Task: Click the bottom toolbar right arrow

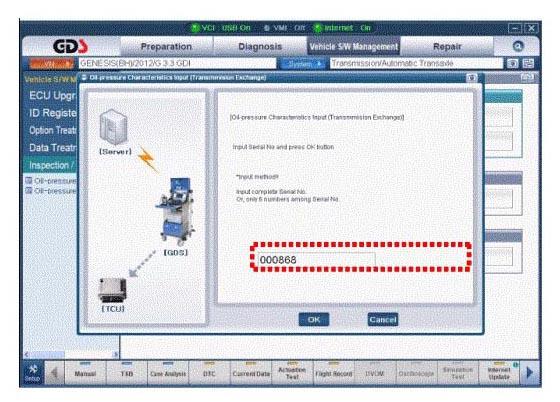Action: [530, 372]
